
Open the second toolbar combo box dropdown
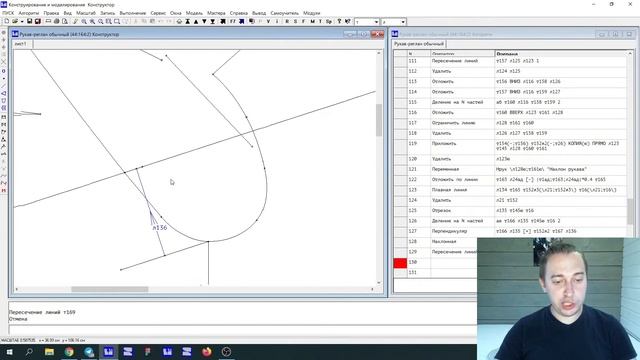403,22
